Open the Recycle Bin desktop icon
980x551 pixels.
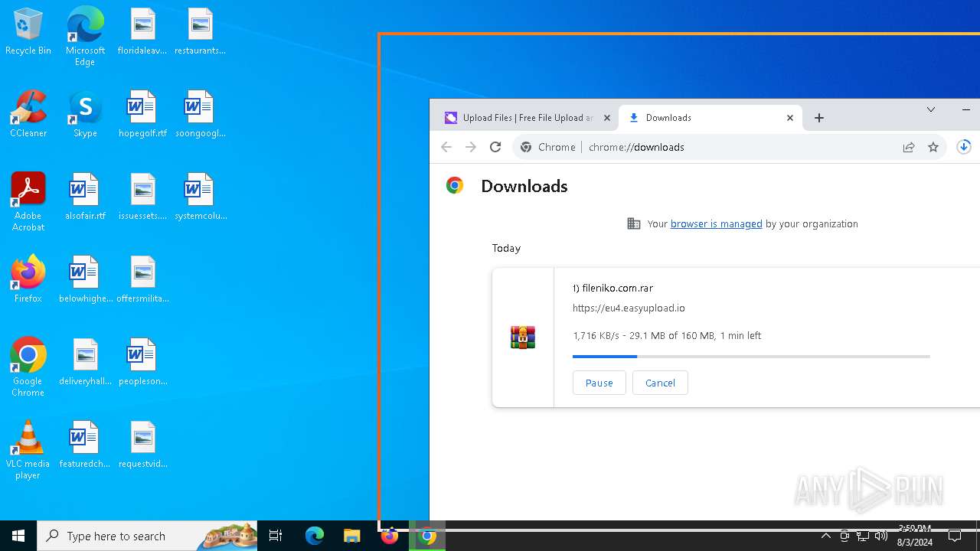[28, 32]
